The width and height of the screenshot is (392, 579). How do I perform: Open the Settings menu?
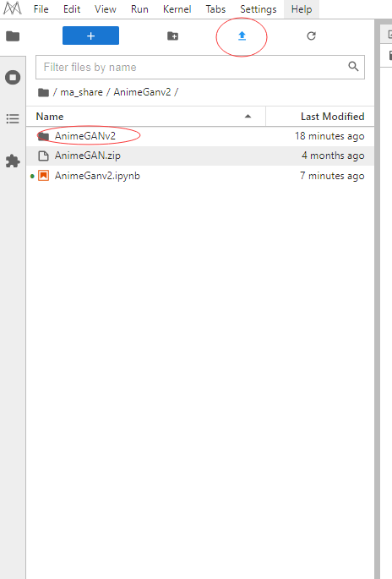(x=259, y=9)
